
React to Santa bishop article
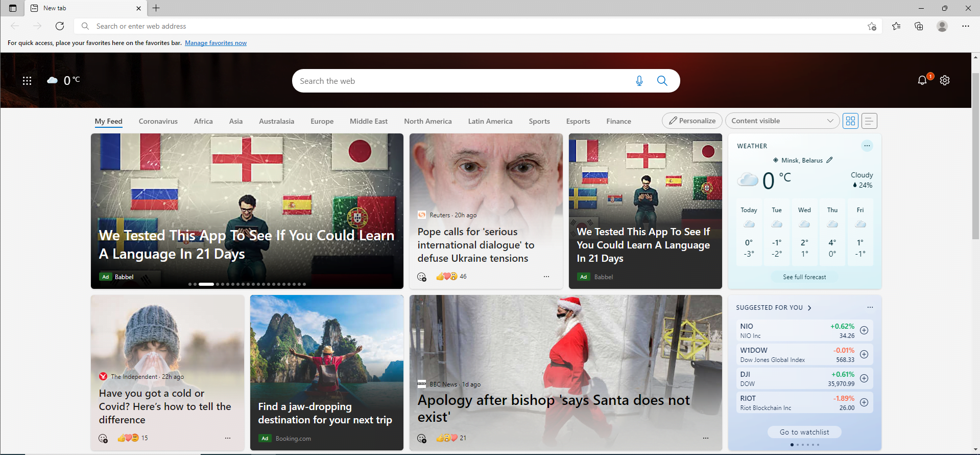tap(421, 438)
